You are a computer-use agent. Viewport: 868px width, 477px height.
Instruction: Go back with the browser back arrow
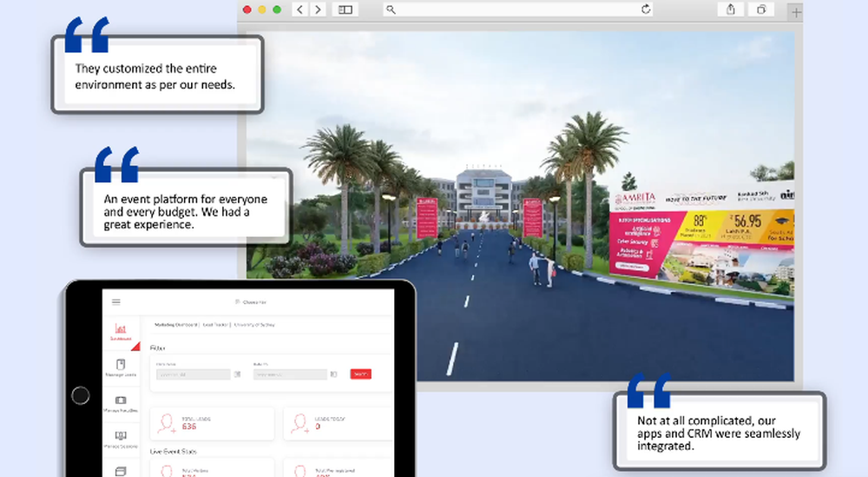pyautogui.click(x=300, y=10)
